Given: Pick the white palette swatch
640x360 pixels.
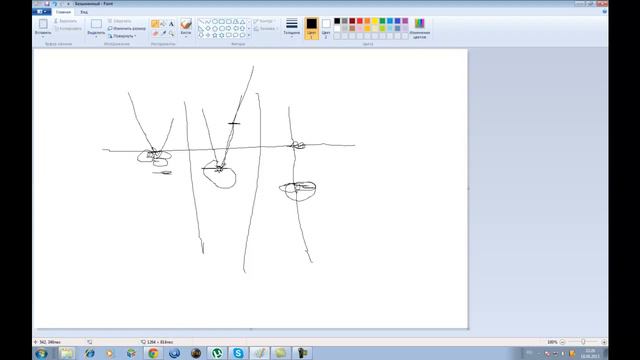Looking at the screenshot, I should pyautogui.click(x=337, y=29).
